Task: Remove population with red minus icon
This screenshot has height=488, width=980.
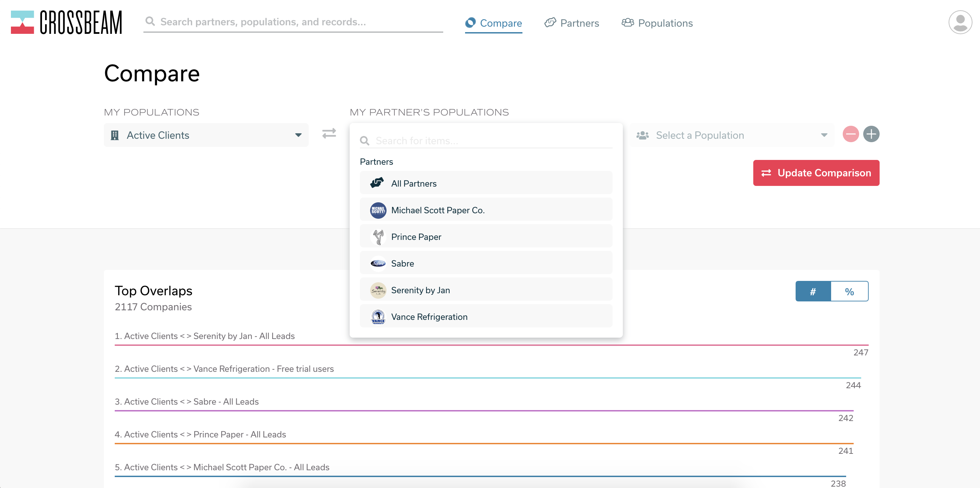Action: (x=850, y=134)
